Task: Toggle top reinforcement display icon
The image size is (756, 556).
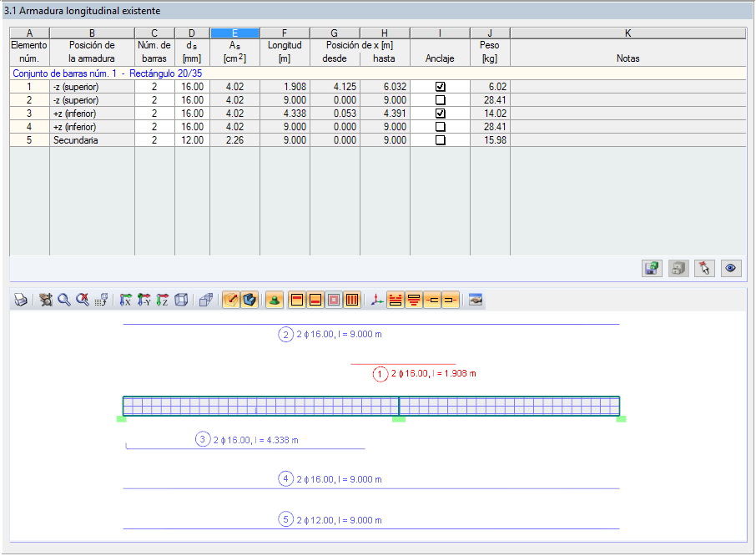Action: [x=298, y=300]
